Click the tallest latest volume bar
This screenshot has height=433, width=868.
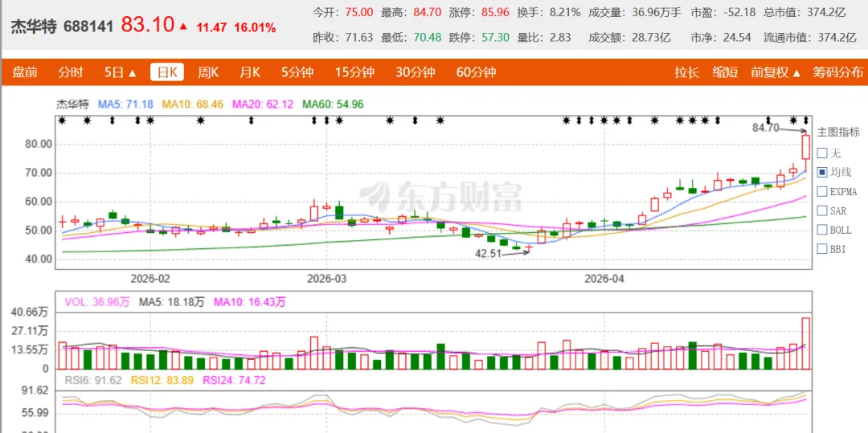tap(805, 343)
